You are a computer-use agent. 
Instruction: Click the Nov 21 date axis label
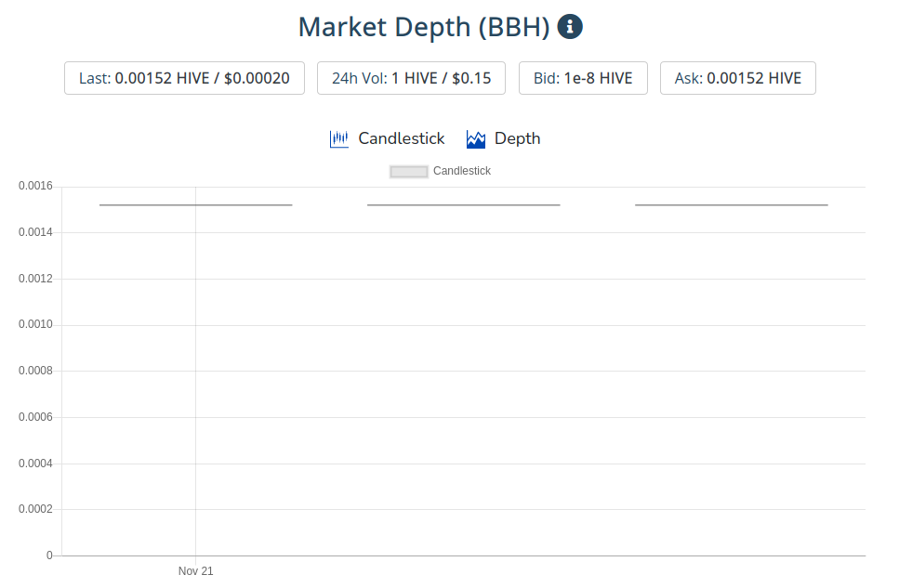195,570
